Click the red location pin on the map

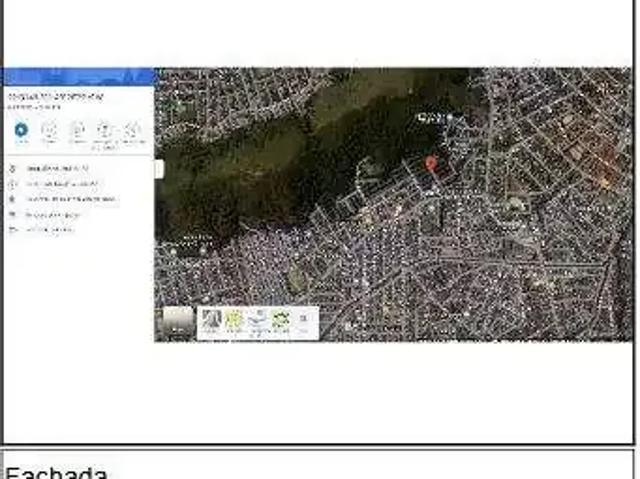[431, 164]
